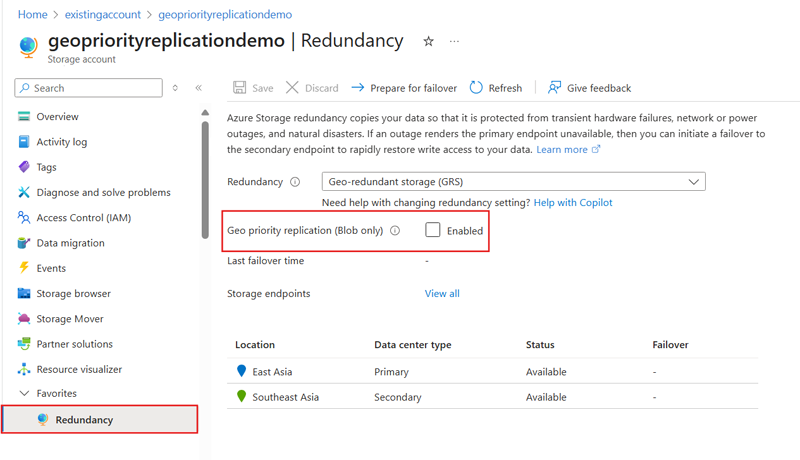Click the Southeast Asia green location pin
Viewport: 800px width, 460px height.
click(242, 396)
